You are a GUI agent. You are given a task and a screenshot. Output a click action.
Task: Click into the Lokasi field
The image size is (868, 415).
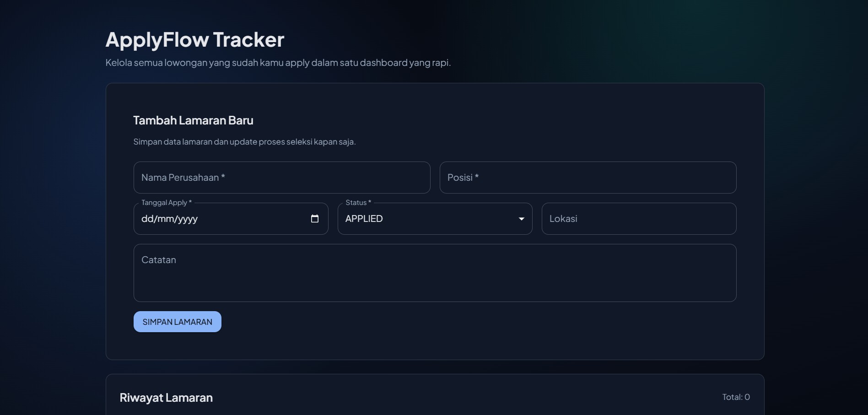click(x=639, y=219)
